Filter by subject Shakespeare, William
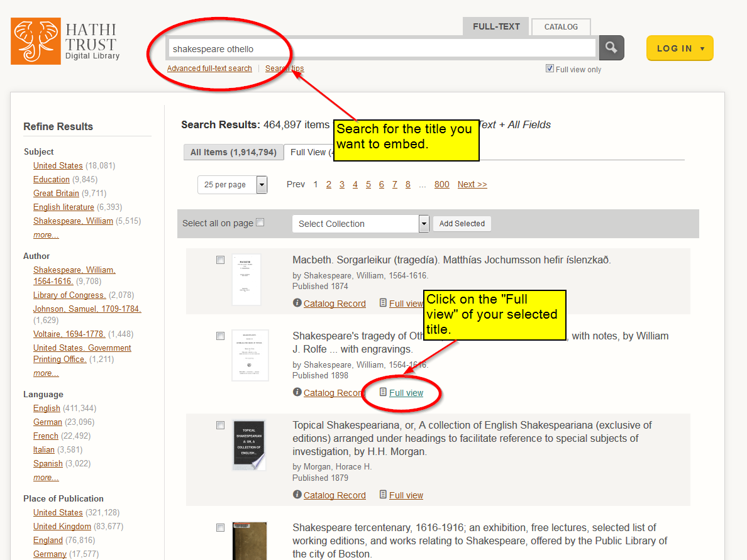Image resolution: width=747 pixels, height=560 pixels. (x=74, y=221)
